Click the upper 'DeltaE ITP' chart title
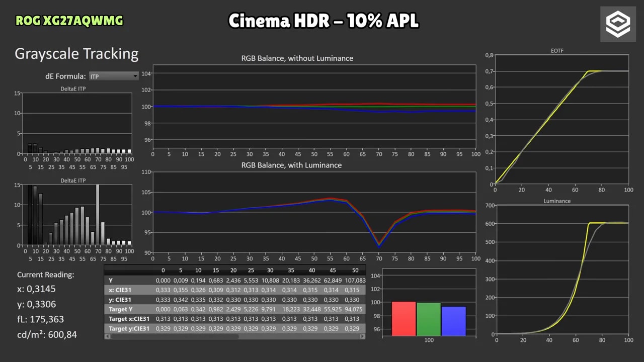The height and width of the screenshot is (362, 644). coord(73,89)
